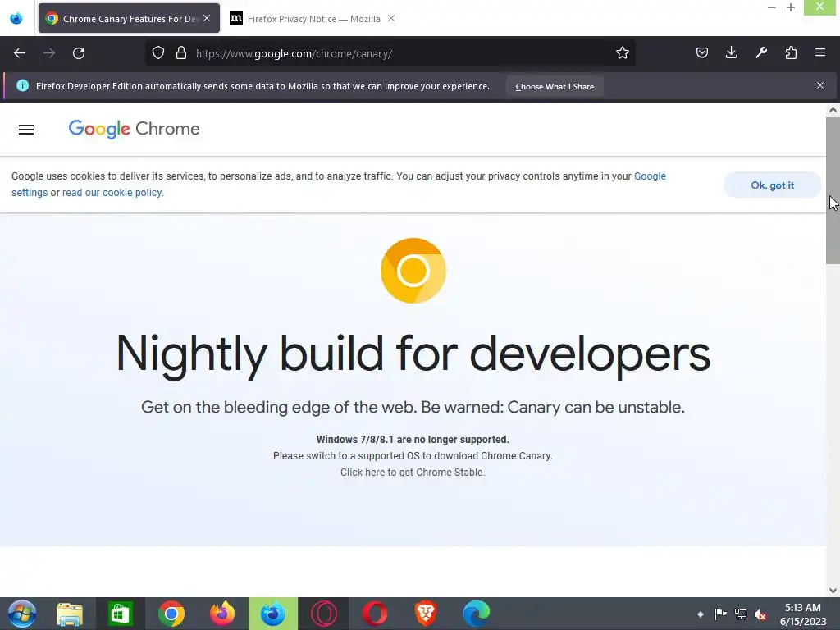Open the read our cookie policy link
Viewport: 840px width, 630px height.
[112, 192]
